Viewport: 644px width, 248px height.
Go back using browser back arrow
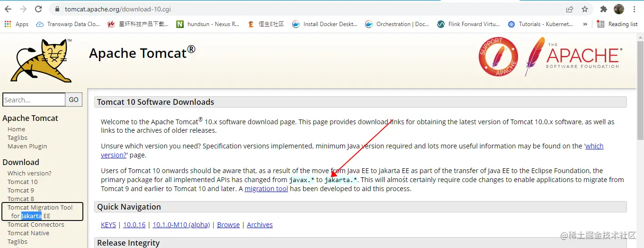(x=8, y=9)
